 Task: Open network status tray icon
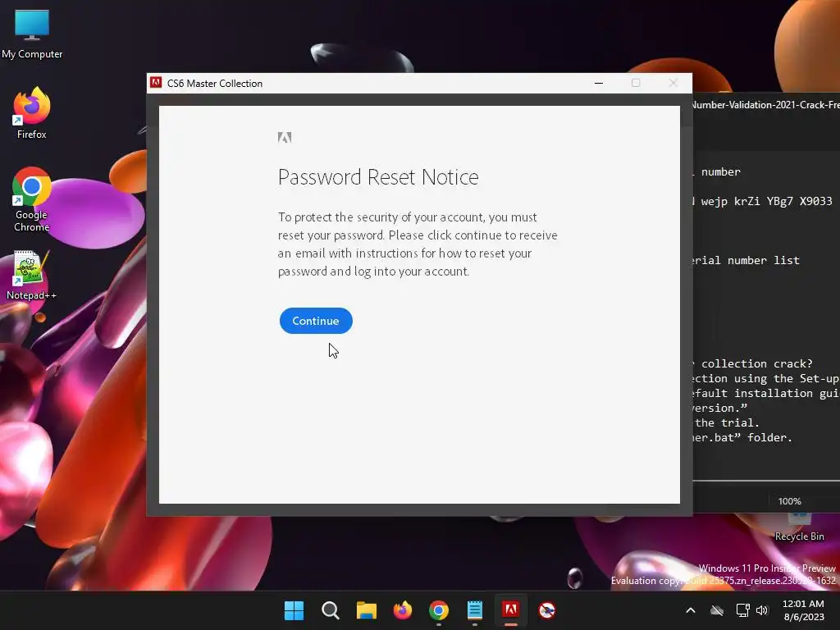[x=742, y=610]
